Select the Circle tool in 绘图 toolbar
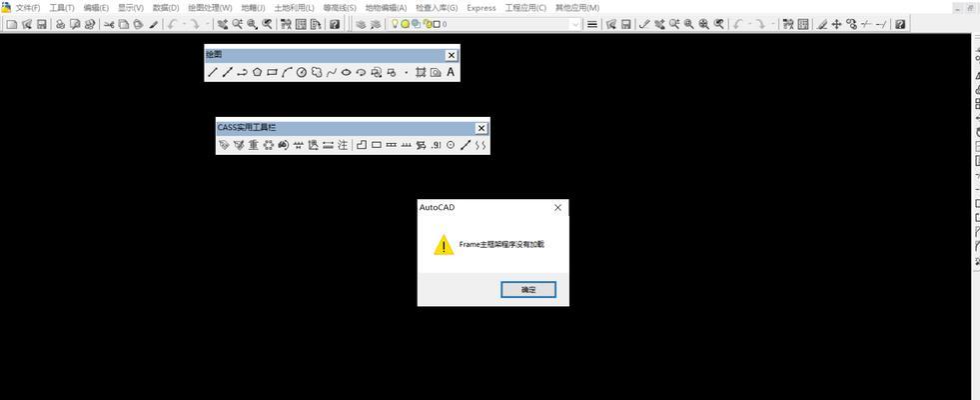 [x=302, y=73]
